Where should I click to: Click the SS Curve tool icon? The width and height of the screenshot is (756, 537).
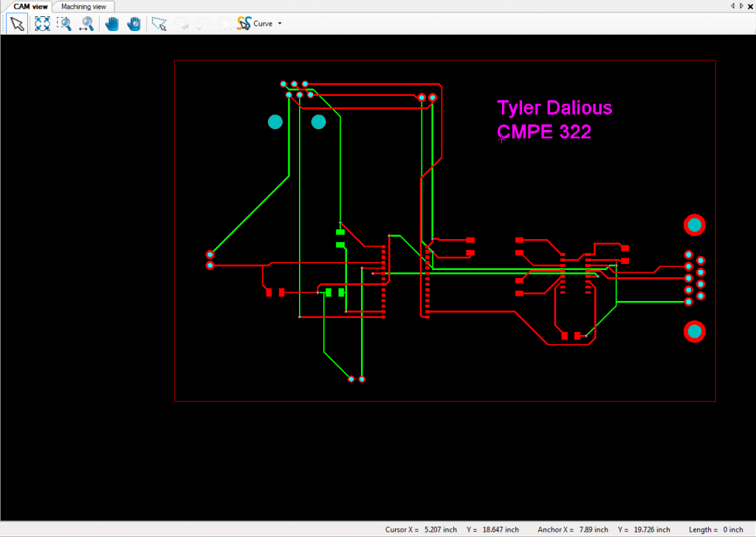pyautogui.click(x=244, y=23)
